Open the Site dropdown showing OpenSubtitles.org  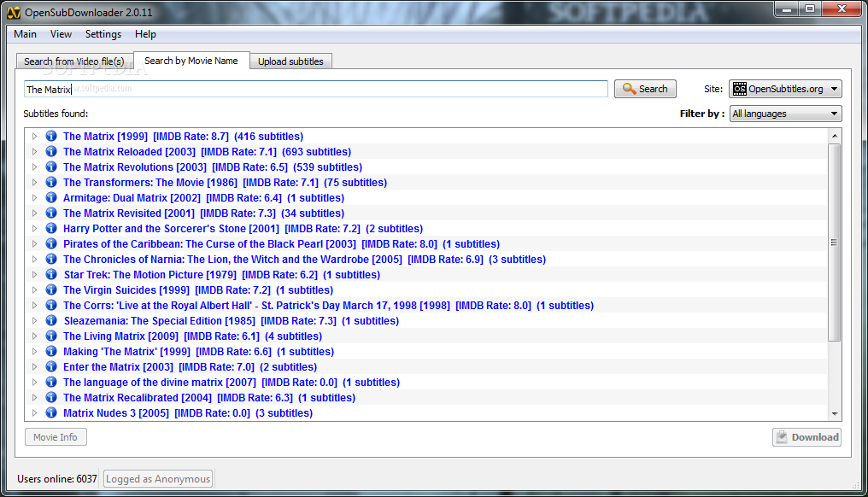pyautogui.click(x=785, y=89)
